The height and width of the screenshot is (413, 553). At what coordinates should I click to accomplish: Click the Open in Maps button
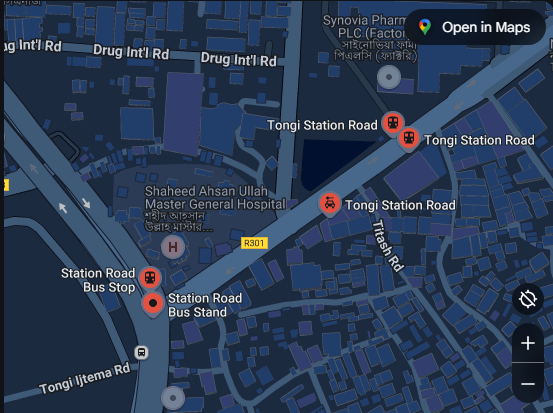pos(474,28)
